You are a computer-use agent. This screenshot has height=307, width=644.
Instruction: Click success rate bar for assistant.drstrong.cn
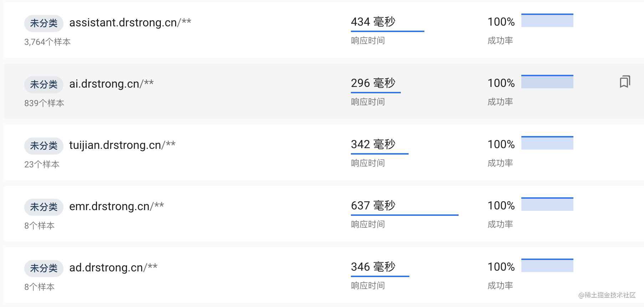[x=547, y=20]
